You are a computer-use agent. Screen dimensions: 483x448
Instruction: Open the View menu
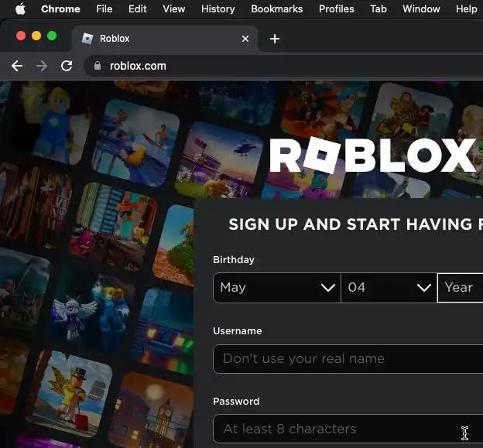pos(173,9)
